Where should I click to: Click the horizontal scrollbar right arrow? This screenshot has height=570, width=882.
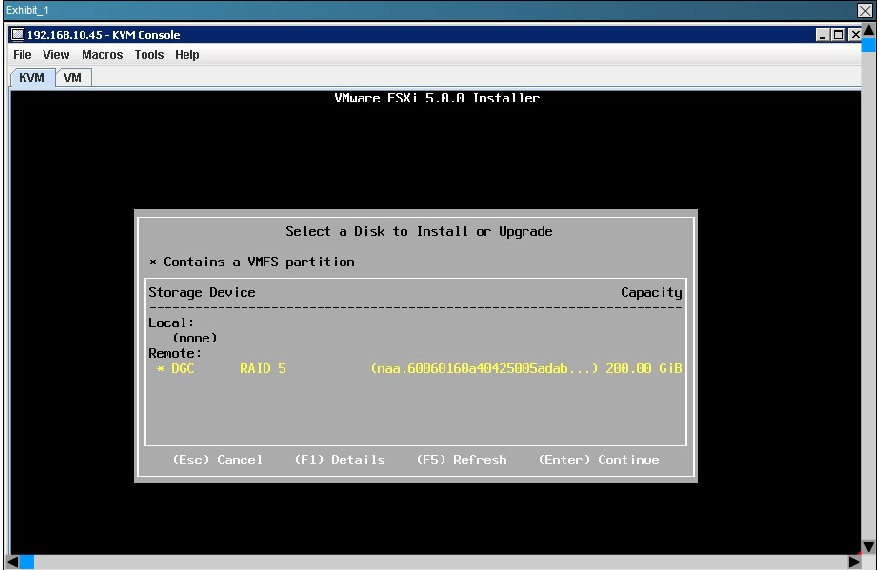point(854,562)
